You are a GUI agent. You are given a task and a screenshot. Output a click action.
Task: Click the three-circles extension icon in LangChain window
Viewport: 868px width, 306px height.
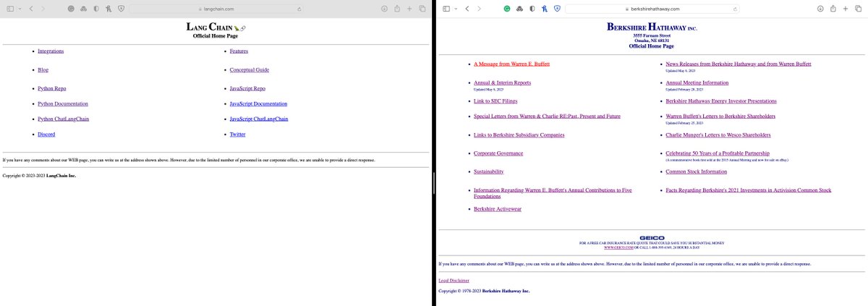83,9
